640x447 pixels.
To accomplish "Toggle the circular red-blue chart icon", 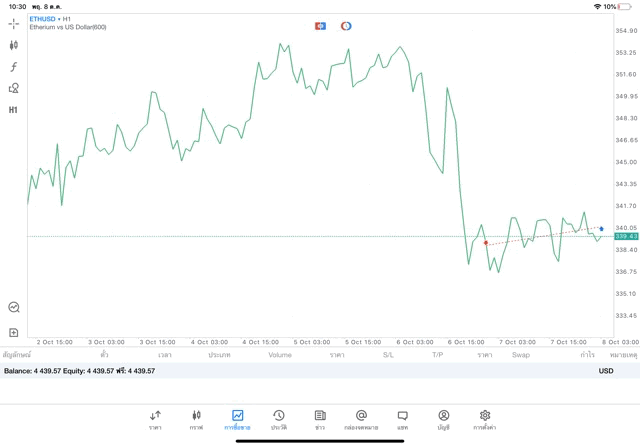I will click(346, 26).
